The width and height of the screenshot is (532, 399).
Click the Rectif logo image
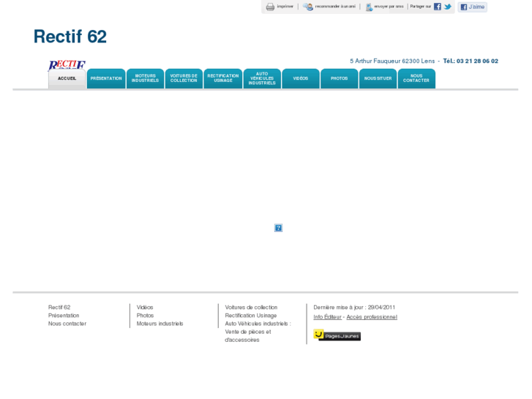click(67, 64)
